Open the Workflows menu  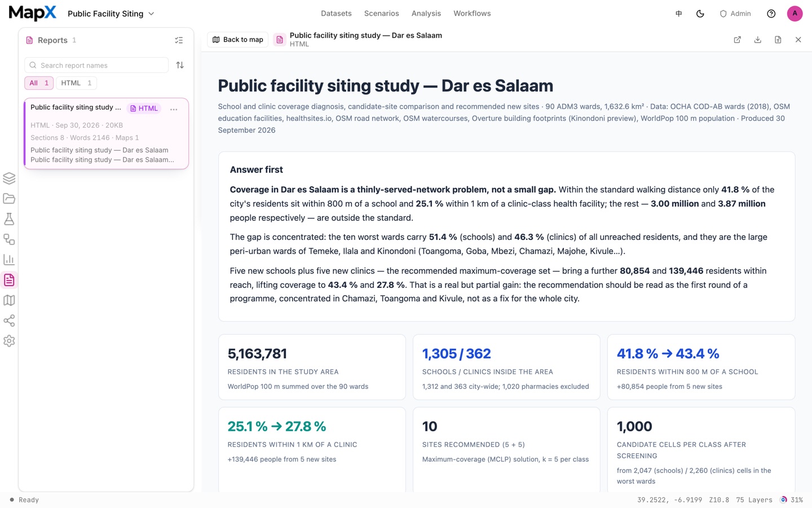(x=472, y=14)
